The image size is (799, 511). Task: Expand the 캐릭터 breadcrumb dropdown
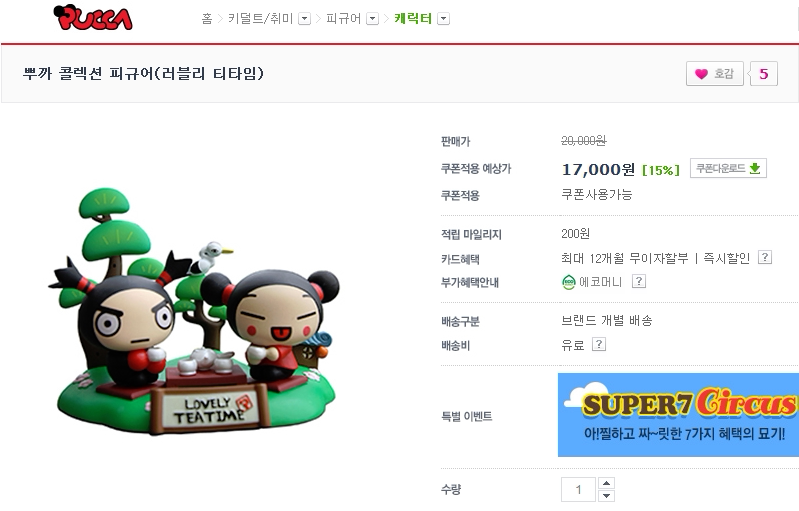(x=443, y=19)
